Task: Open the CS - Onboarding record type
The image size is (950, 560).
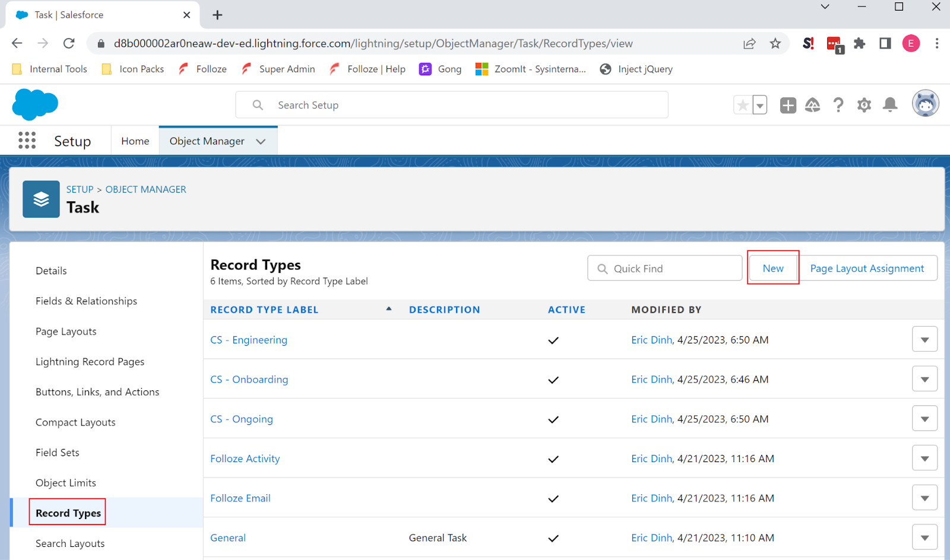Action: coord(249,379)
